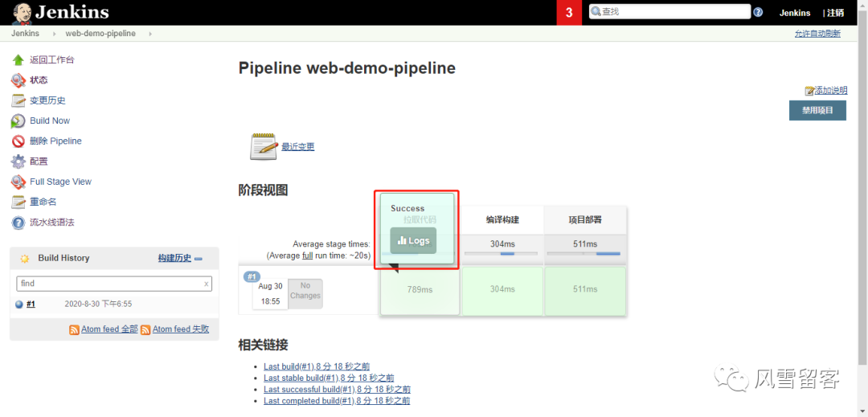Click the Jenkins breadcrumb link
The image size is (868, 417).
point(25,34)
